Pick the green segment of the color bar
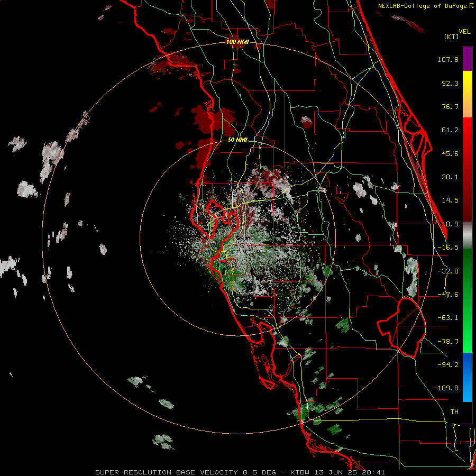 click(x=467, y=300)
